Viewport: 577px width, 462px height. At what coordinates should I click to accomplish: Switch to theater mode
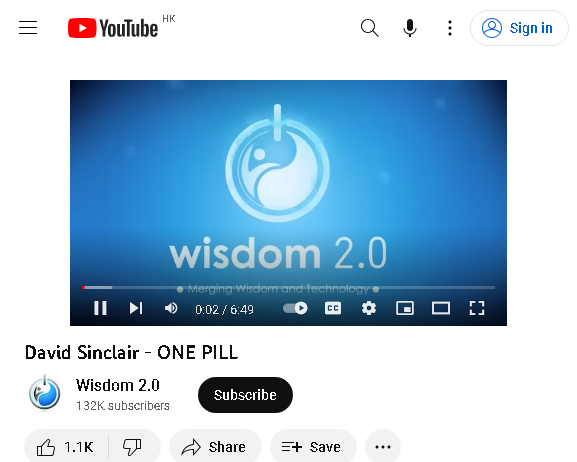coord(441,308)
